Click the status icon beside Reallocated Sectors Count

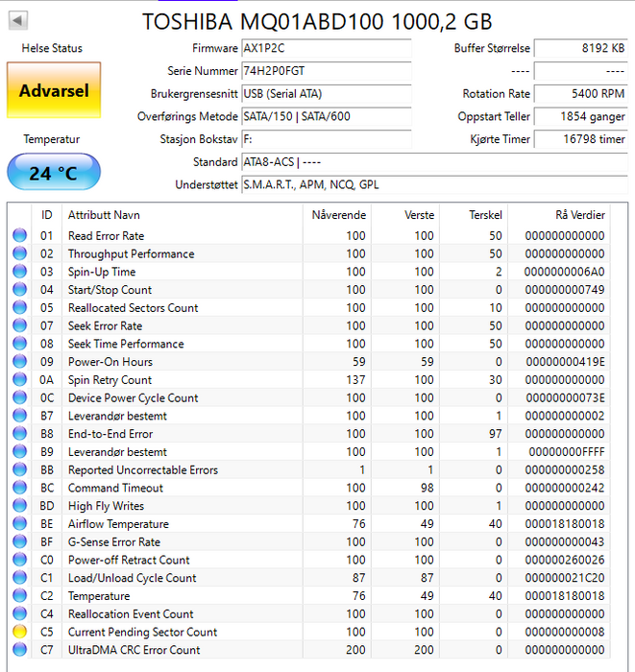[x=19, y=308]
